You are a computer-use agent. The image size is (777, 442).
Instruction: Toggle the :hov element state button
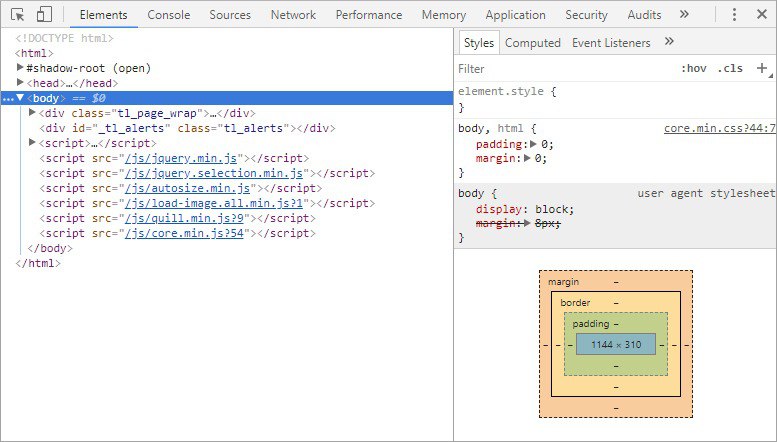click(x=694, y=68)
